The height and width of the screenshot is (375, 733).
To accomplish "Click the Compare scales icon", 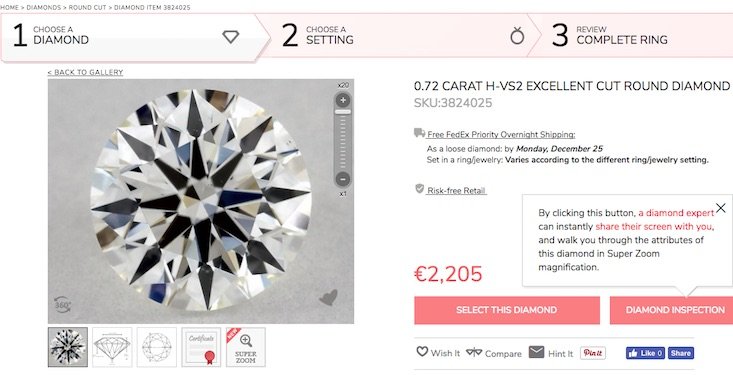I will [474, 352].
